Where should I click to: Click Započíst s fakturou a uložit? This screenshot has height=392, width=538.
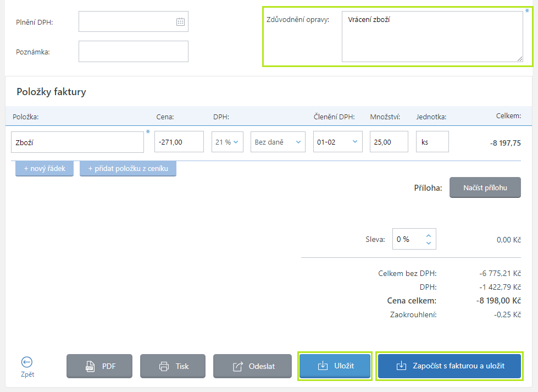pos(450,366)
